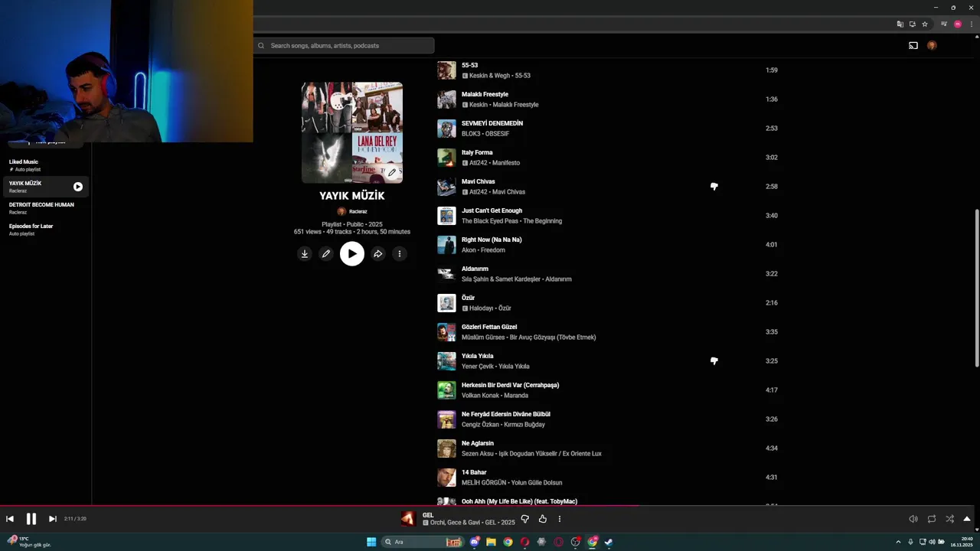Open Sezen Aksu artist link
The width and height of the screenshot is (980, 551).
coord(479,454)
